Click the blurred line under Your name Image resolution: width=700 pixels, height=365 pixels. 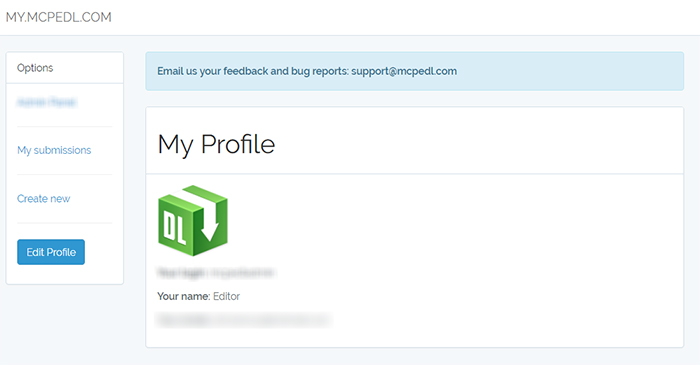[243, 320]
